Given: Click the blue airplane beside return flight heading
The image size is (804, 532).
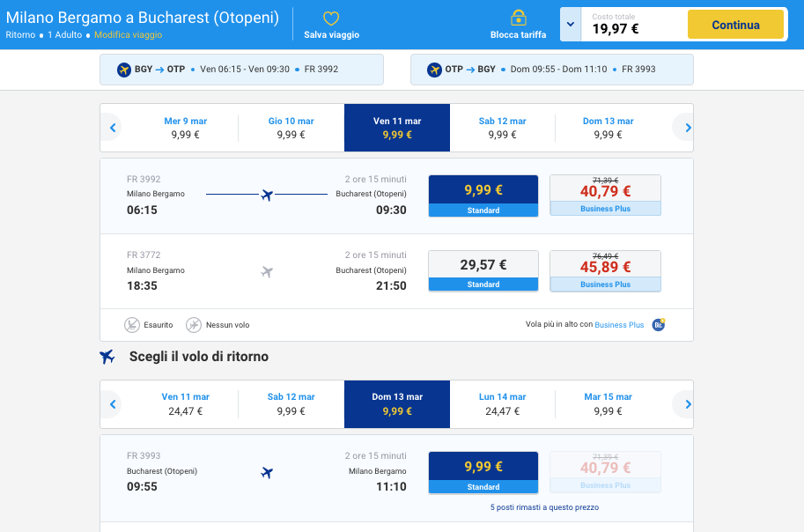Looking at the screenshot, I should click(x=107, y=357).
